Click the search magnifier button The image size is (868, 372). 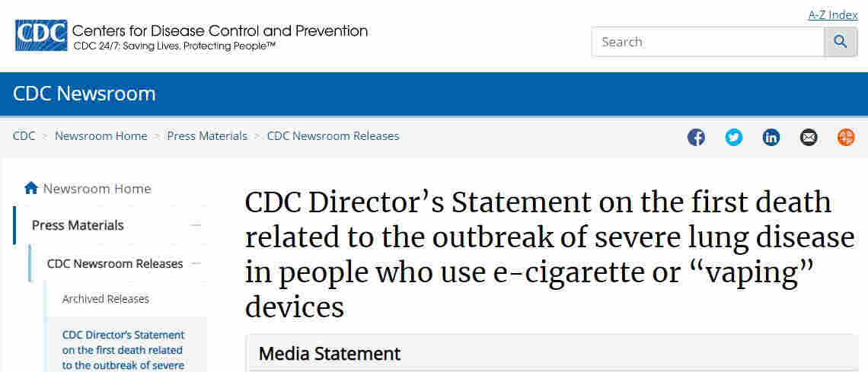coord(841,42)
